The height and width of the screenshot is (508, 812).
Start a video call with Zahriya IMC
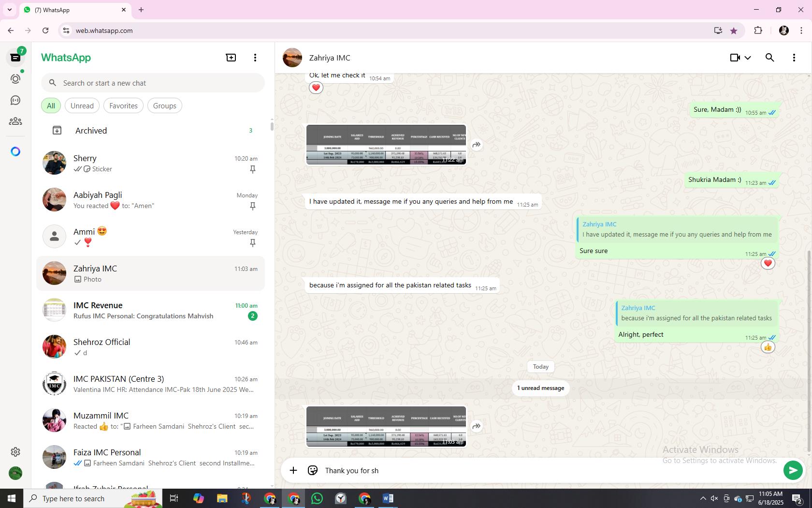(735, 58)
